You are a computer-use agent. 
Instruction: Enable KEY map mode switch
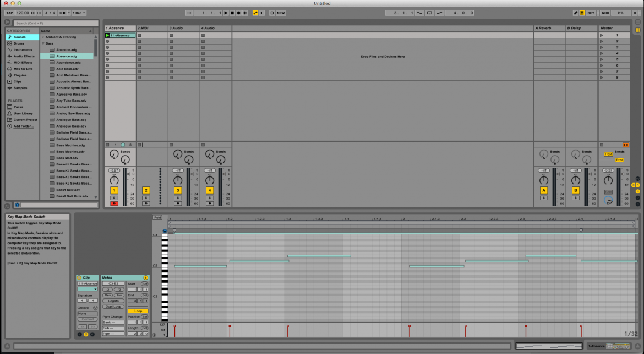click(x=591, y=13)
